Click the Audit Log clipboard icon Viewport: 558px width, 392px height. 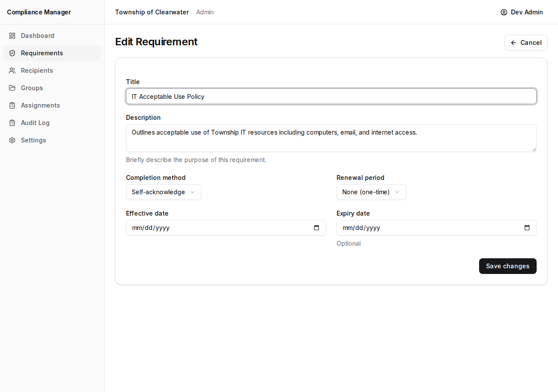click(x=12, y=123)
